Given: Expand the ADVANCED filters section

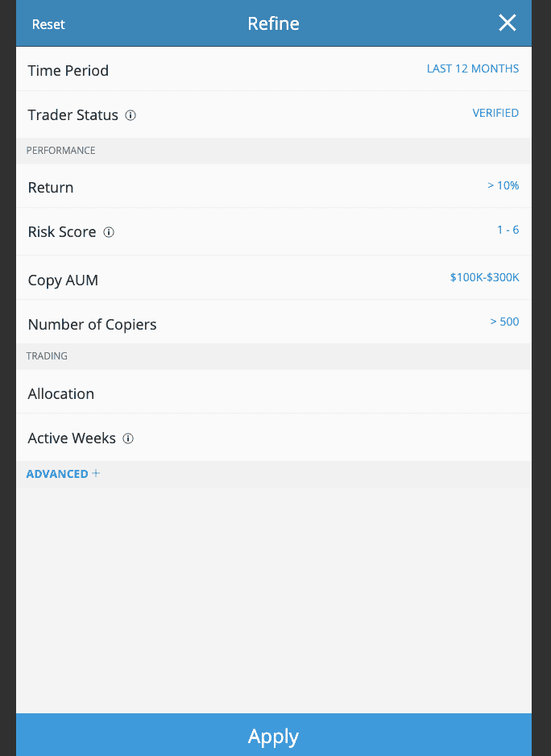Looking at the screenshot, I should click(x=63, y=474).
